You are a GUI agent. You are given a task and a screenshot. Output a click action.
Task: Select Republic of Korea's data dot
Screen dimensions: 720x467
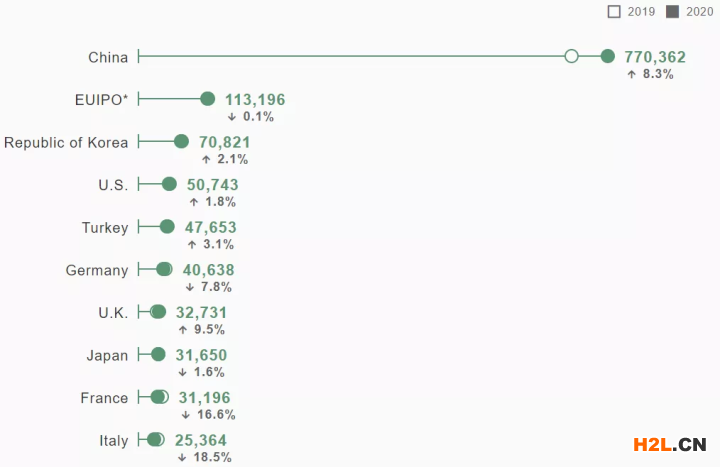pos(181,141)
